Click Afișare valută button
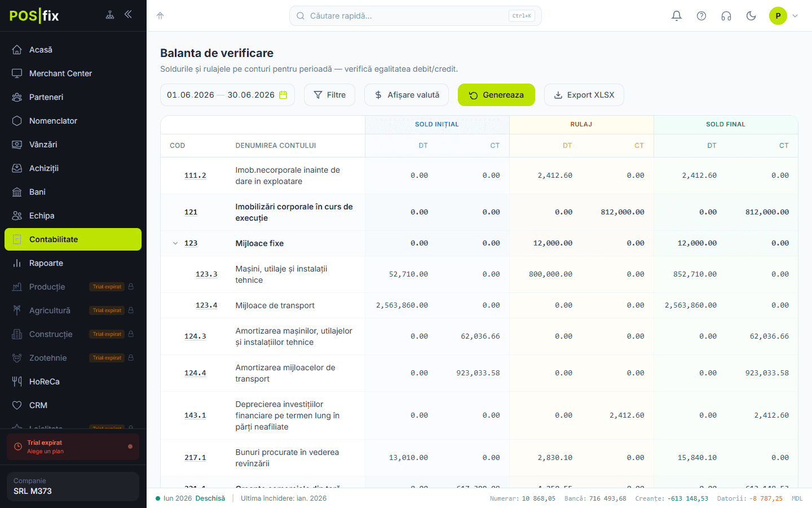Screen dimensions: 812x508 click(x=407, y=95)
